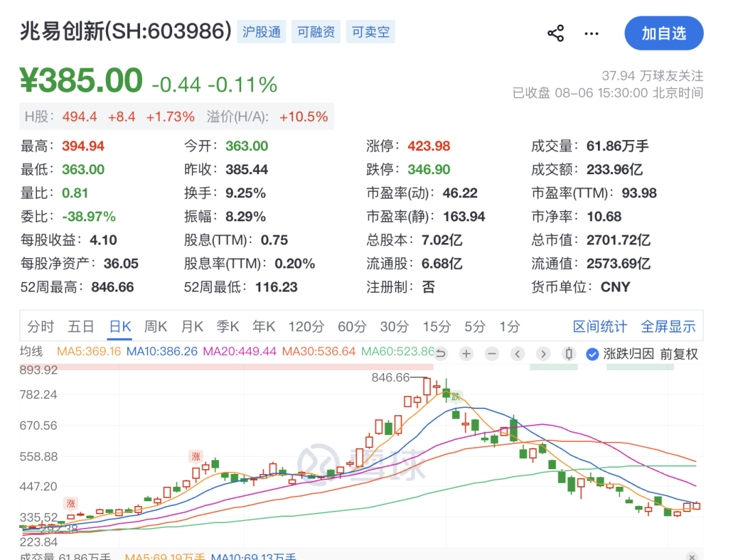Select the 日K tab

[120, 326]
